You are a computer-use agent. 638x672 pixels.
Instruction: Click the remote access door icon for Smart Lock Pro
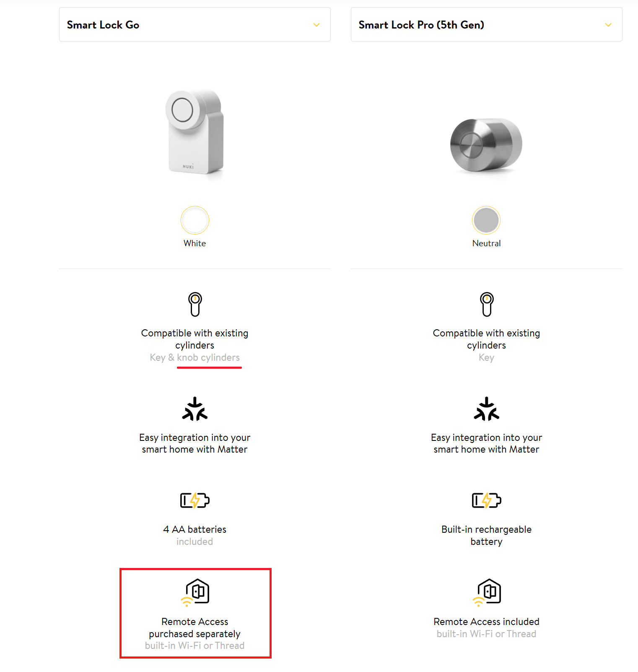point(487,592)
